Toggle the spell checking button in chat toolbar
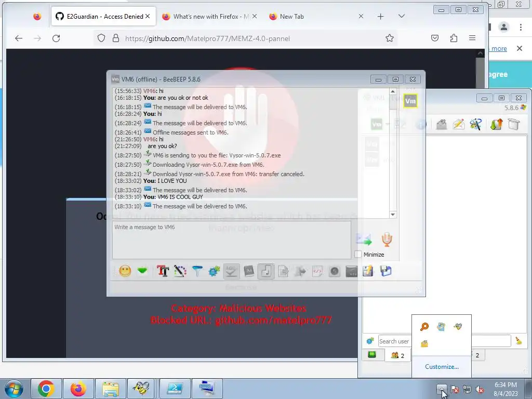Image resolution: width=532 pixels, height=399 pixels. coord(231,271)
